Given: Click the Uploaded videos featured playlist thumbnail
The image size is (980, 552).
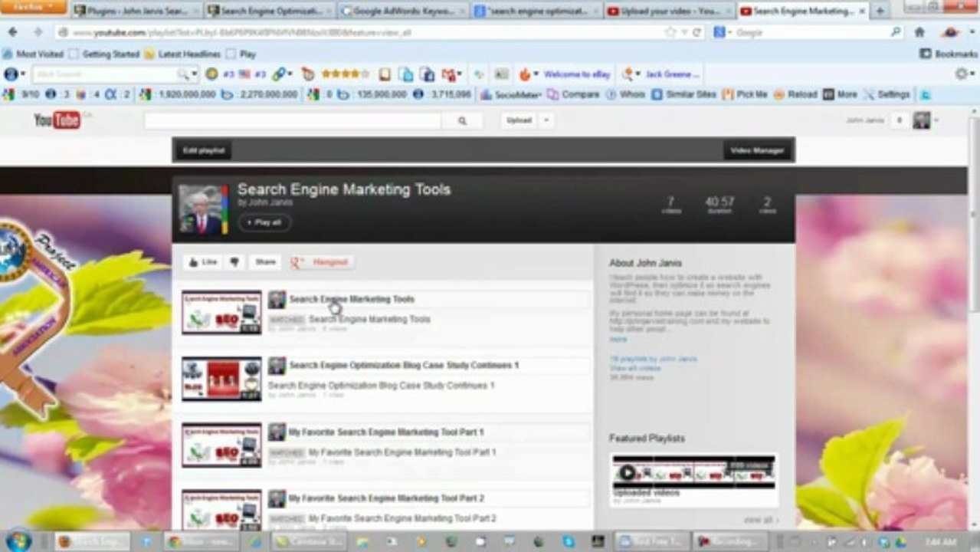Looking at the screenshot, I should (693, 472).
